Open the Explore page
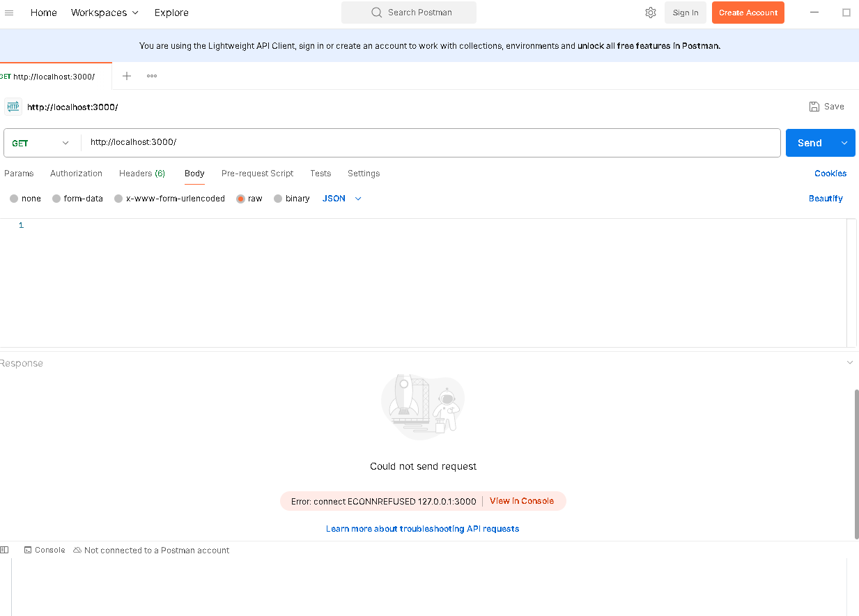 pyautogui.click(x=171, y=13)
